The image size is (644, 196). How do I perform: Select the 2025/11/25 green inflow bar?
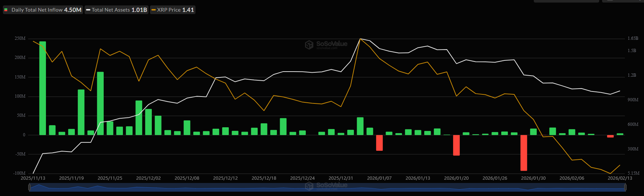[110, 128]
